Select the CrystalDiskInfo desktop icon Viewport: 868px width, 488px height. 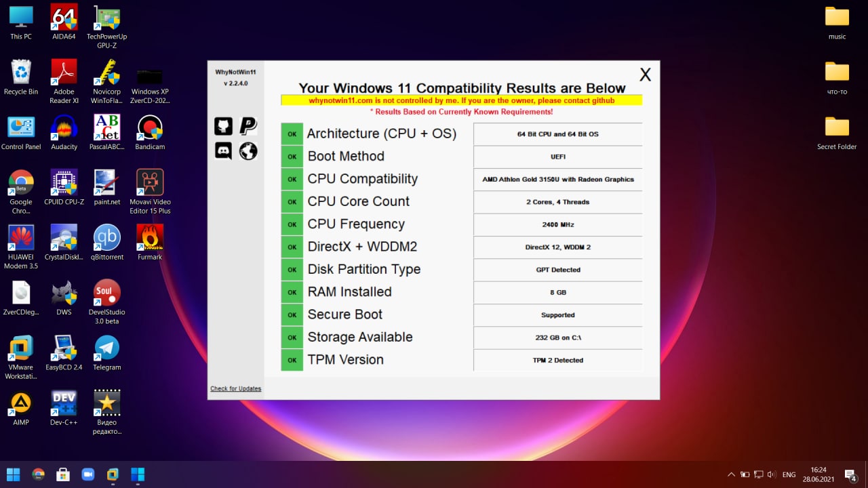pyautogui.click(x=64, y=243)
